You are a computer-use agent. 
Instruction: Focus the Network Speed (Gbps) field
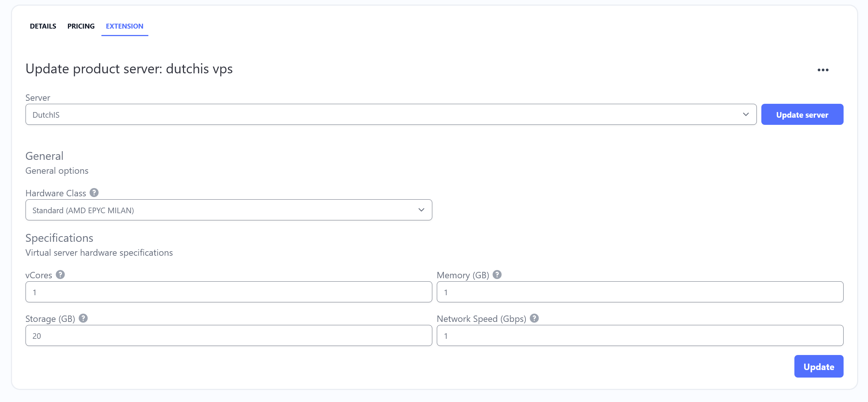(x=640, y=335)
